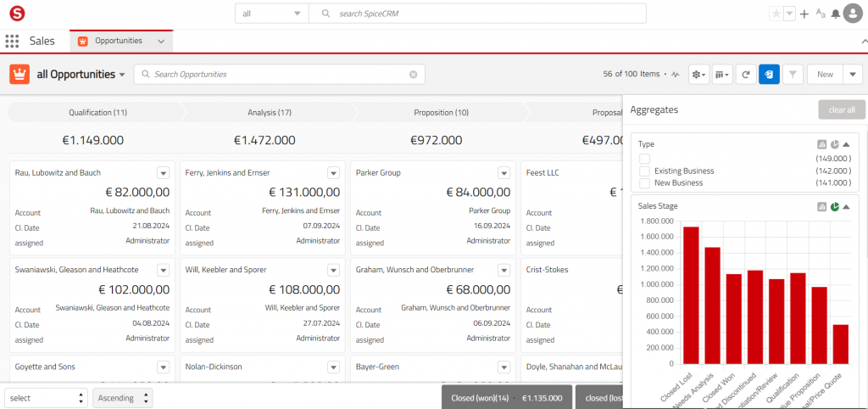Image resolution: width=868 pixels, height=409 pixels.
Task: Tick the Existing Business checkbox
Action: (644, 171)
